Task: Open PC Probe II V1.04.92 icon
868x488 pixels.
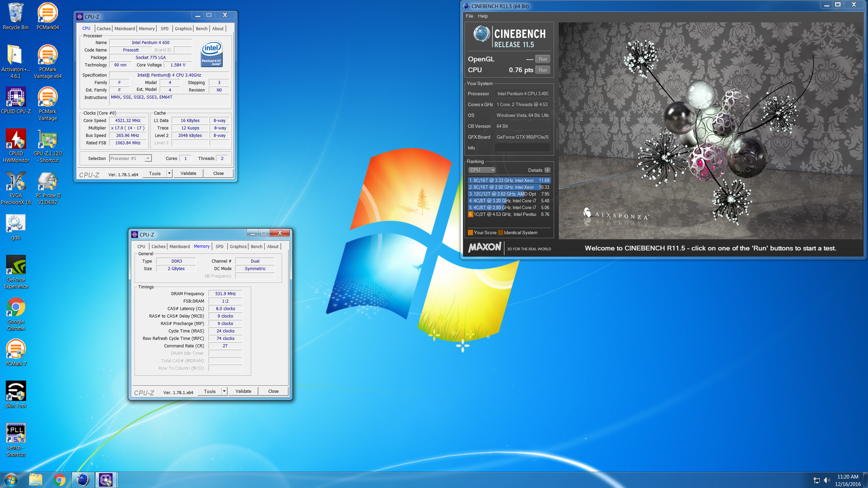Action: [x=47, y=188]
